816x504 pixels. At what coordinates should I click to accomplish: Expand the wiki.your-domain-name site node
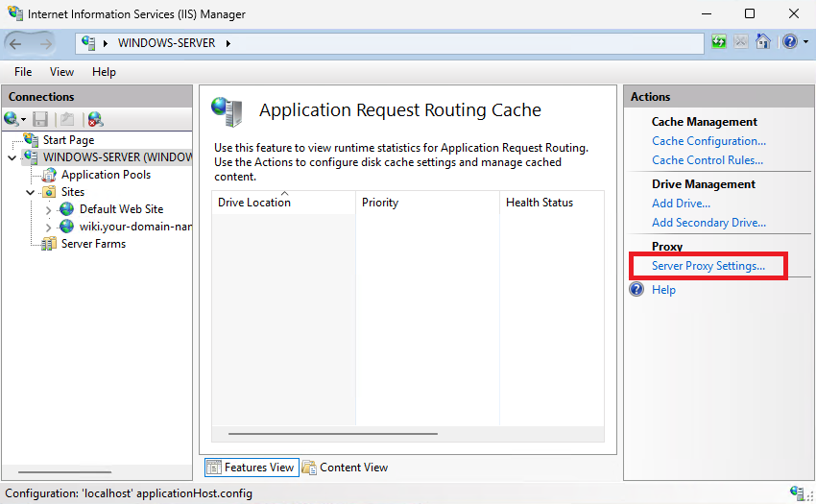tap(48, 228)
